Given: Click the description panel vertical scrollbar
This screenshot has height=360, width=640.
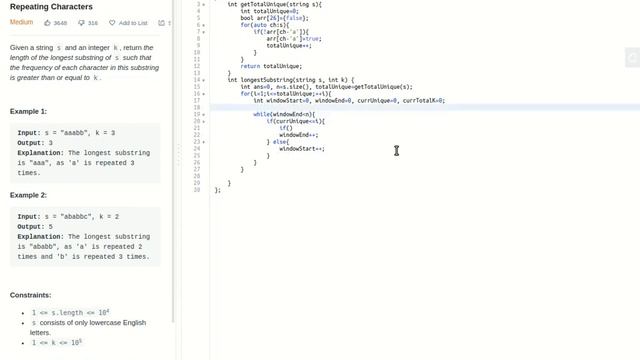Looking at the screenshot, I should tap(173, 161).
